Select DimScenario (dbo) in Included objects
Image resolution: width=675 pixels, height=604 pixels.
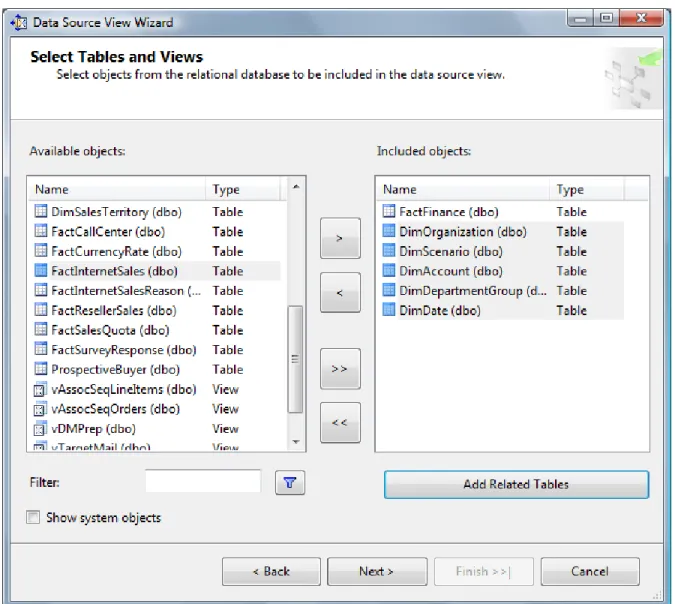coord(451,251)
